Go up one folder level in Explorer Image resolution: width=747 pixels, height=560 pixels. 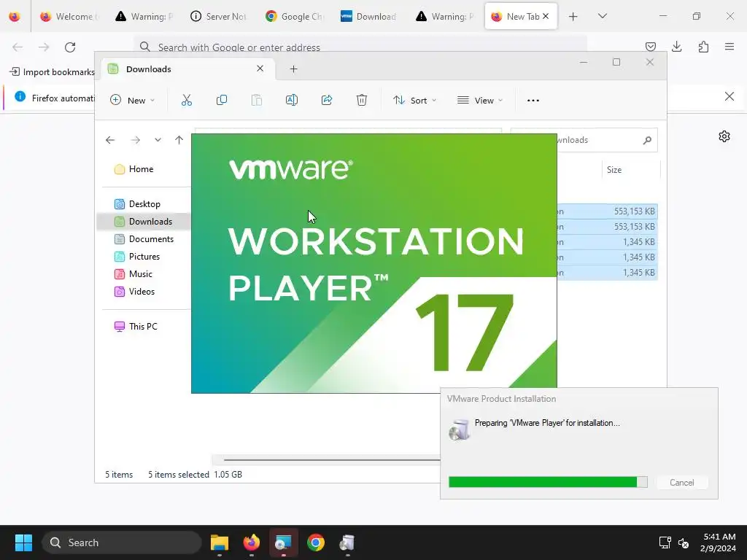(179, 140)
